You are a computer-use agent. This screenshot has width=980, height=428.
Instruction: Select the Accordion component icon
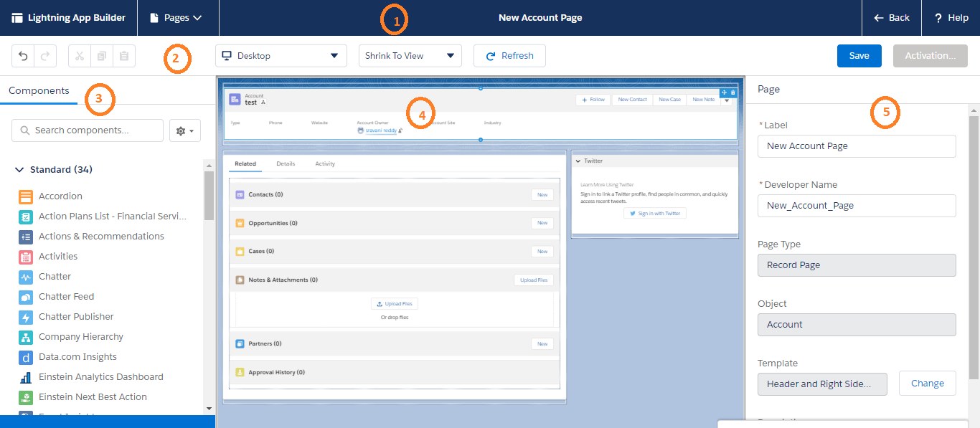click(26, 196)
